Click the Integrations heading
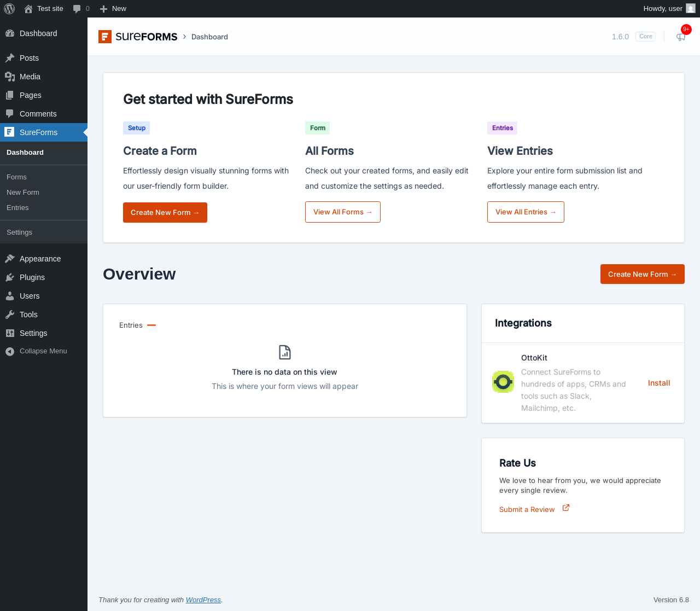Image resolution: width=700 pixels, height=611 pixels. pyautogui.click(x=523, y=323)
